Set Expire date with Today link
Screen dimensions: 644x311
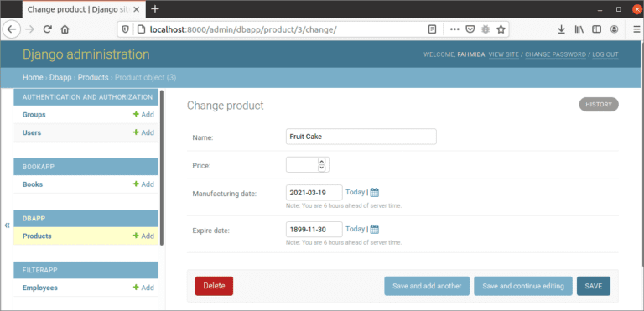[x=355, y=229]
